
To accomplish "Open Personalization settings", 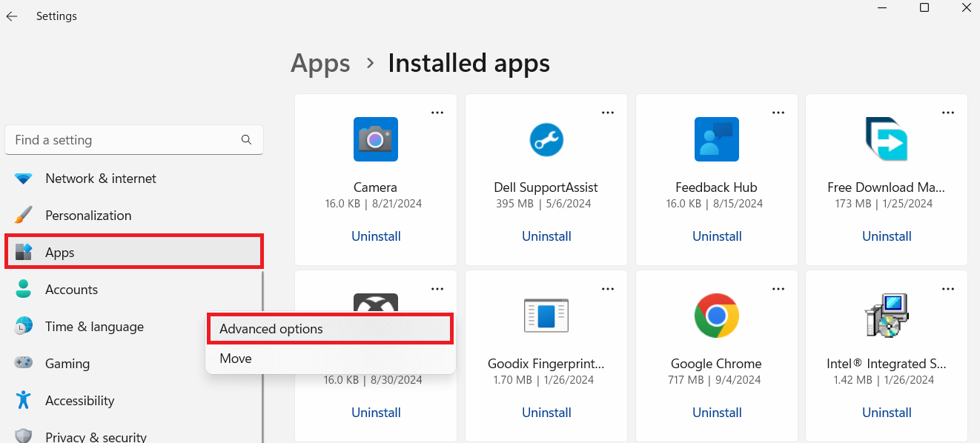I will pyautogui.click(x=133, y=216).
